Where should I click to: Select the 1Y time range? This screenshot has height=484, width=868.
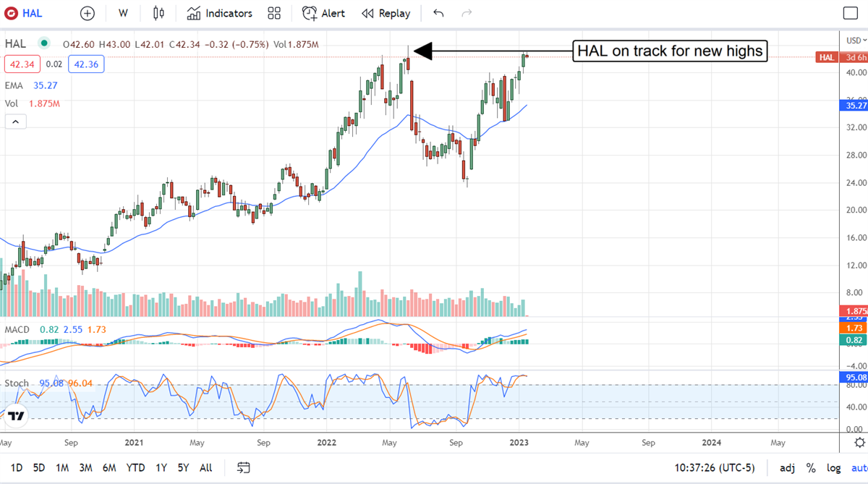coord(162,467)
